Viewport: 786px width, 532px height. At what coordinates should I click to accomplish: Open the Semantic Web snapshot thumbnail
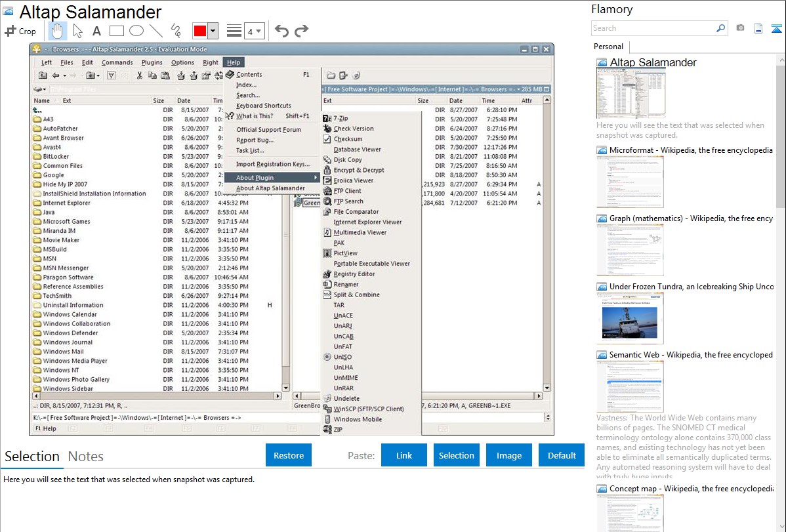(630, 386)
